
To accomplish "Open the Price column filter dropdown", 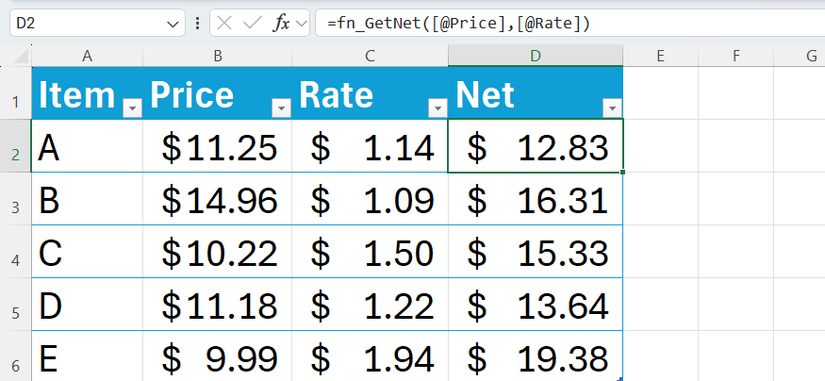I will [x=281, y=108].
